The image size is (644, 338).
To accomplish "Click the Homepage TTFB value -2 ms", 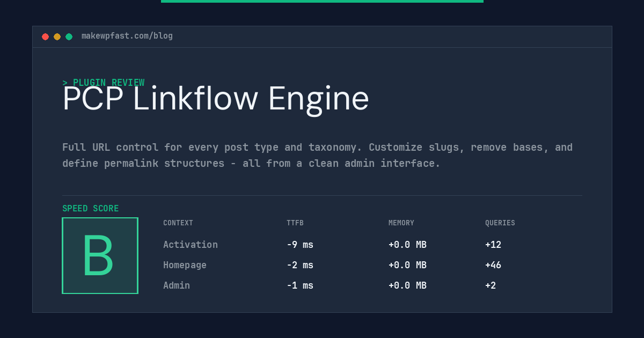I will pyautogui.click(x=300, y=265).
